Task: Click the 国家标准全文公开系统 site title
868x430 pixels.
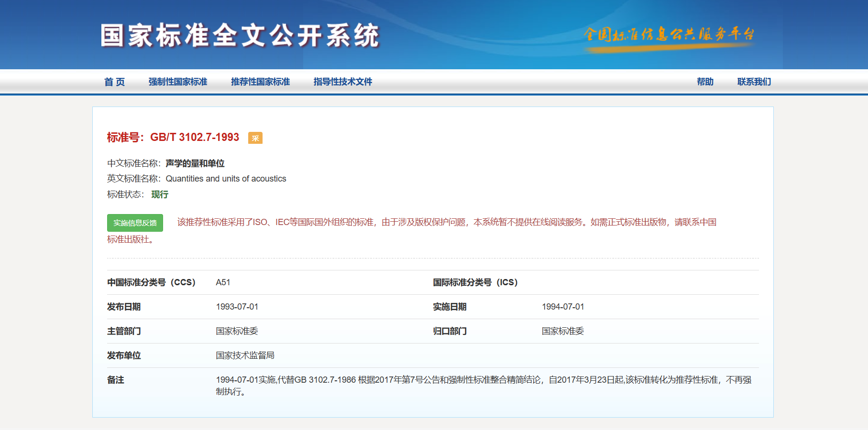Action: coord(240,36)
